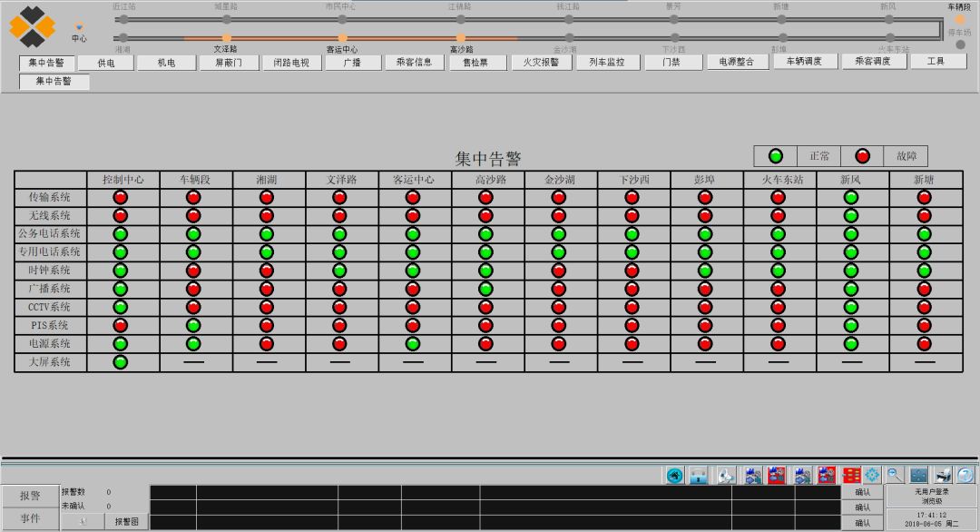This screenshot has width=980, height=532.
Task: Click the 报警 button
Action: click(30, 496)
